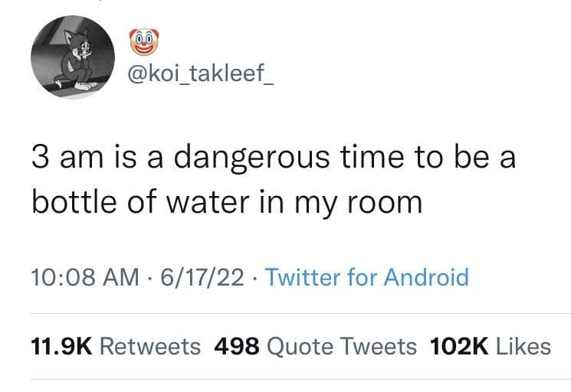Show the Likes list label
The image size is (571, 392).
coord(523,346)
